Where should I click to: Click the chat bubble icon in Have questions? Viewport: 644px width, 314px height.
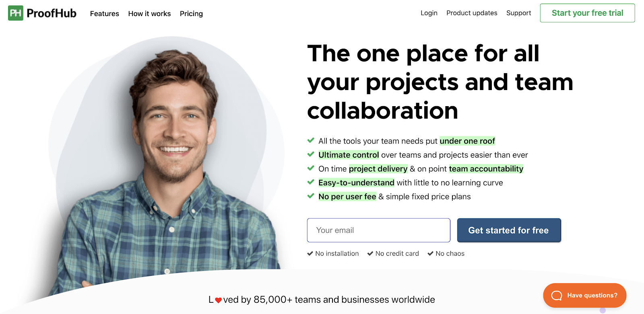[x=557, y=296]
